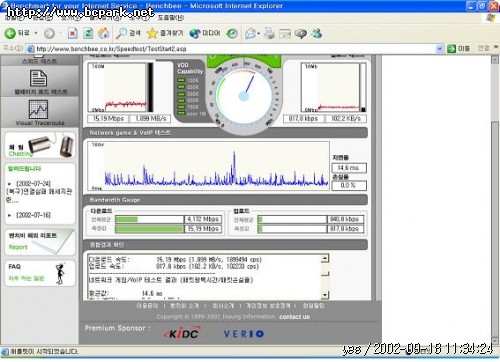
Task: Open the VERIO sponsor logo
Action: click(244, 334)
